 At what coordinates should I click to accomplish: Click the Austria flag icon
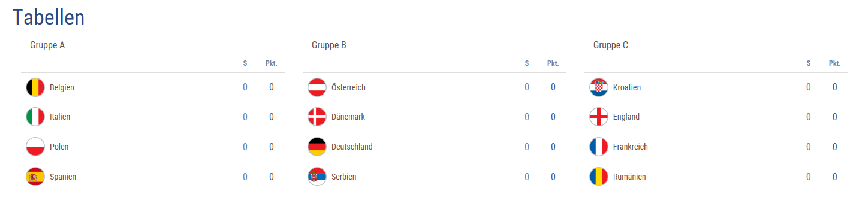coord(317,87)
